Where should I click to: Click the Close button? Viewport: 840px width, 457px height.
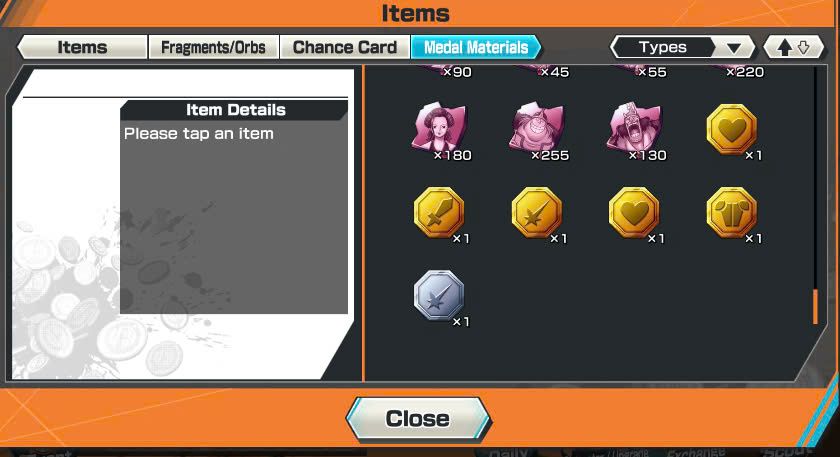coord(418,418)
